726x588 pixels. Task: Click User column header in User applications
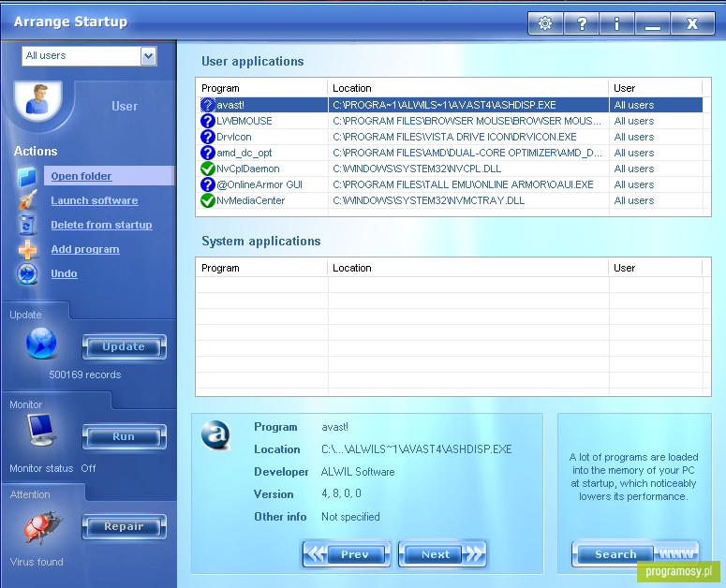click(656, 88)
